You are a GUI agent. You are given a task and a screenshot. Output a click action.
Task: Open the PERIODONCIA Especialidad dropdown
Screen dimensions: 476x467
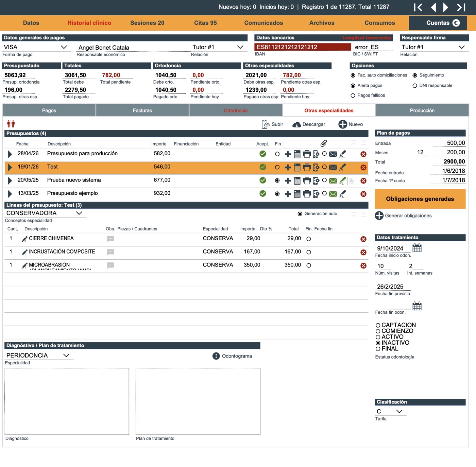(x=66, y=355)
